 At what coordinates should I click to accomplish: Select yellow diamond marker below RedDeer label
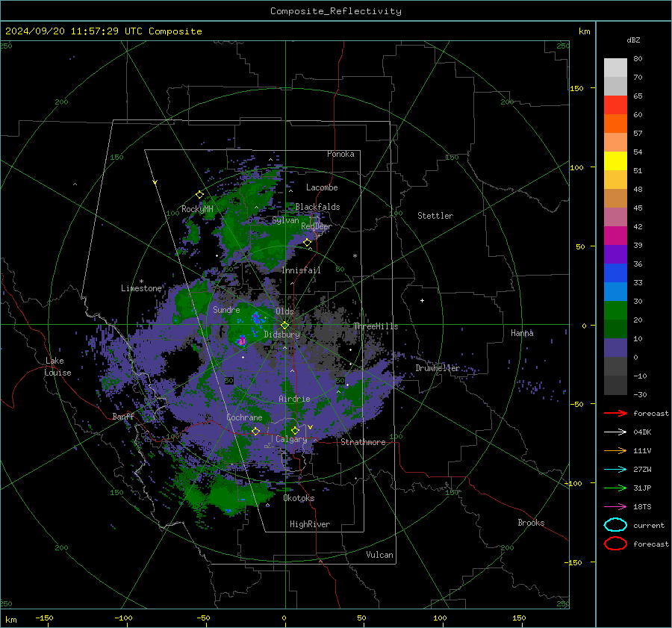point(307,243)
